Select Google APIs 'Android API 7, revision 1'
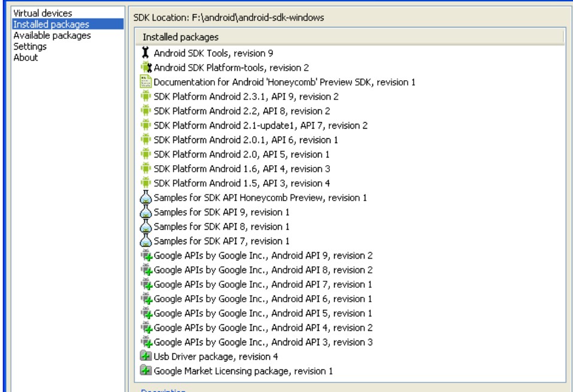573x392 pixels. pyautogui.click(x=263, y=284)
